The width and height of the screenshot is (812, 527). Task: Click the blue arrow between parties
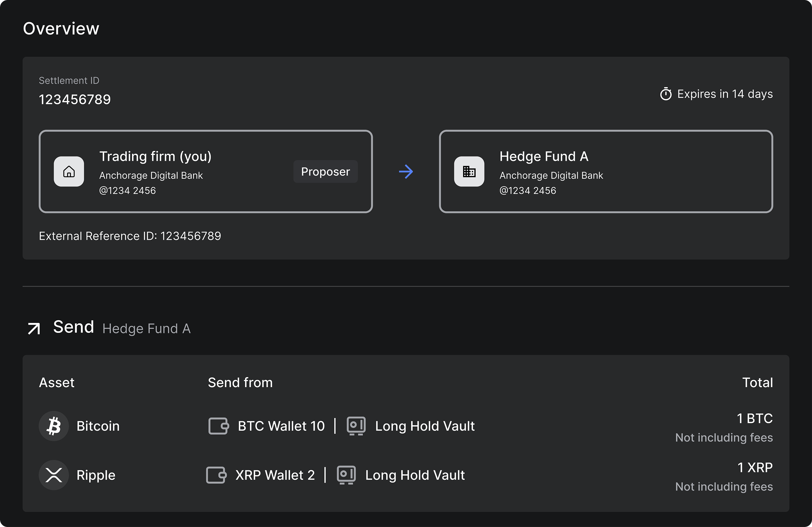(x=406, y=172)
